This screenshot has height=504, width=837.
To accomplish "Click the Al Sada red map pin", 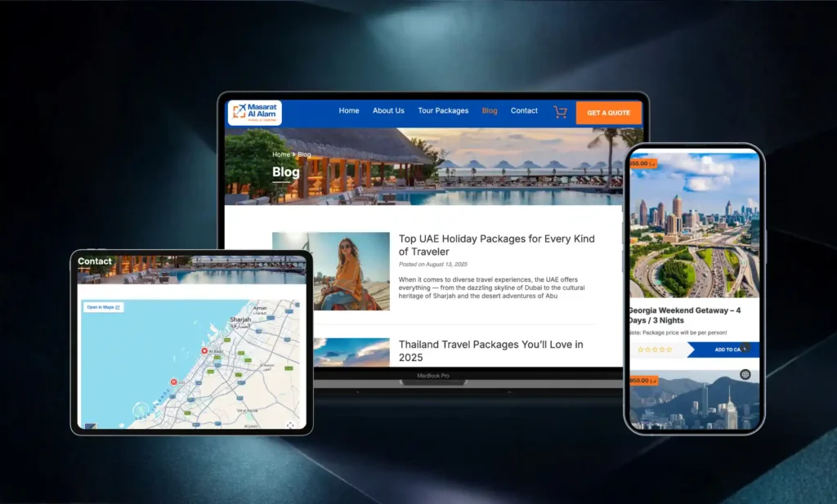I will coord(204,351).
